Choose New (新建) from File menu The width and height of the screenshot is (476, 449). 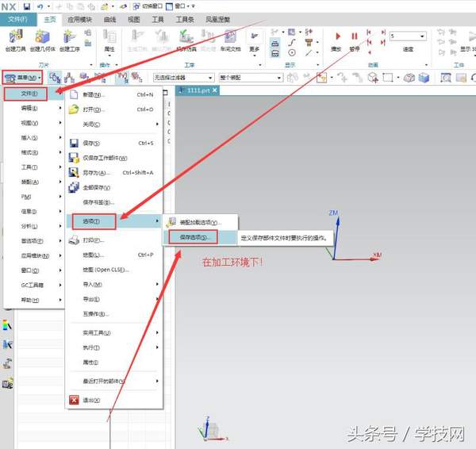113,94
